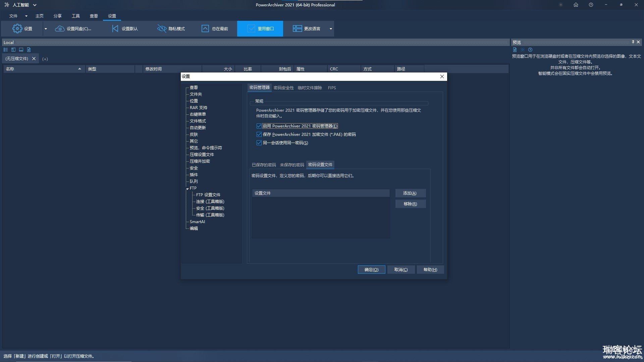
Task: Select 安全 in settings tree
Action: (x=194, y=168)
